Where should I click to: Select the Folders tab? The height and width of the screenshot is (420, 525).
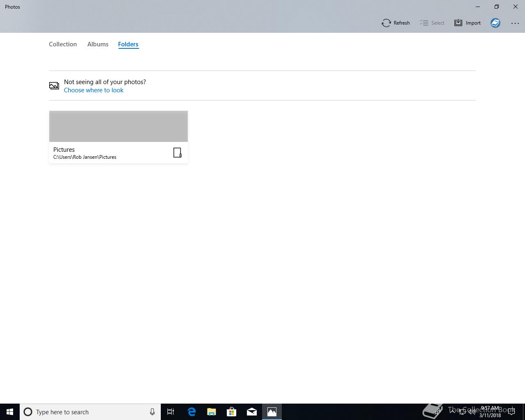128,44
